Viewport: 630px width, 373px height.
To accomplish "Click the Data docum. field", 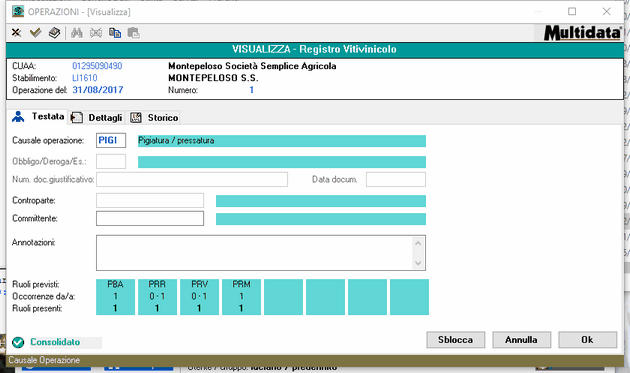I will [396, 179].
